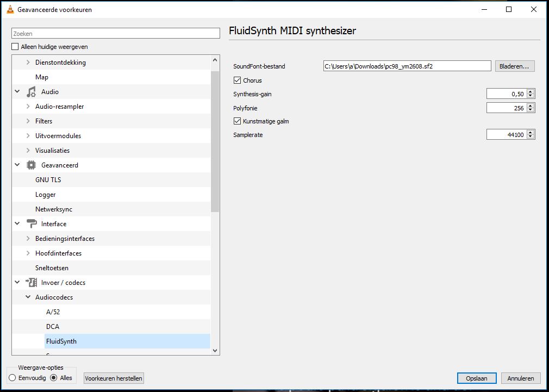This screenshot has height=392, width=549.
Task: Collapse the Invoer / codecs section
Action: coord(17,282)
